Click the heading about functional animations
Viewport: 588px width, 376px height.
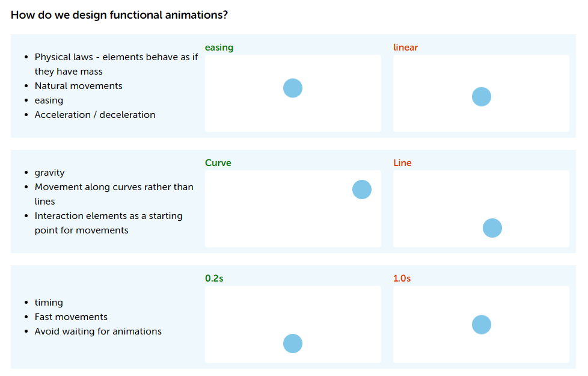pyautogui.click(x=119, y=15)
